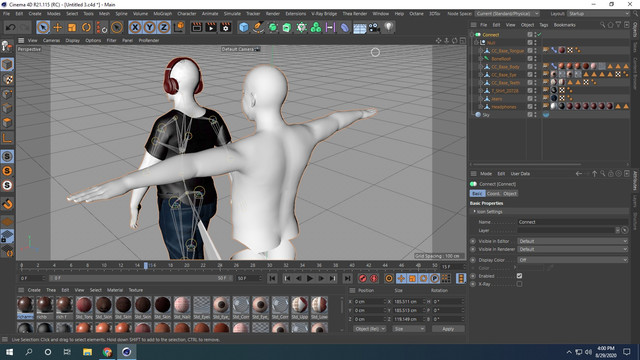Click the Object Manager home icon

611,25
